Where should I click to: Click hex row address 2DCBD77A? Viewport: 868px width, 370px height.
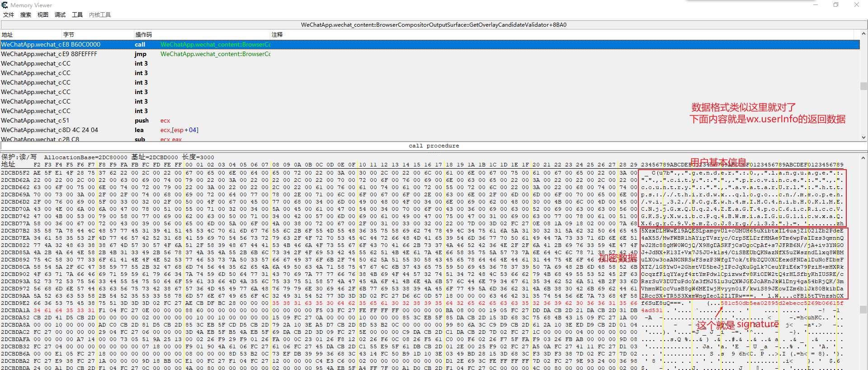coord(15,223)
